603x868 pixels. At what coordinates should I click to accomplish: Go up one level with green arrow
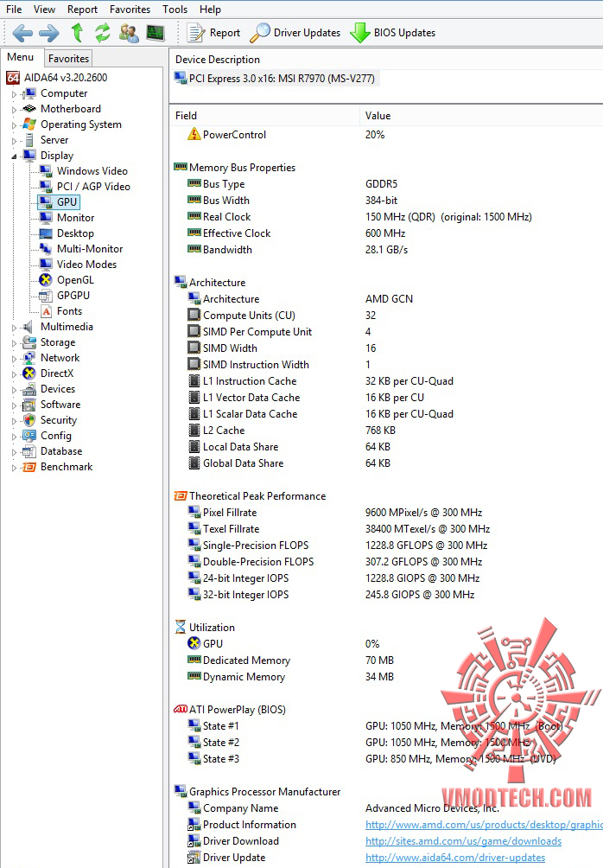pyautogui.click(x=77, y=33)
